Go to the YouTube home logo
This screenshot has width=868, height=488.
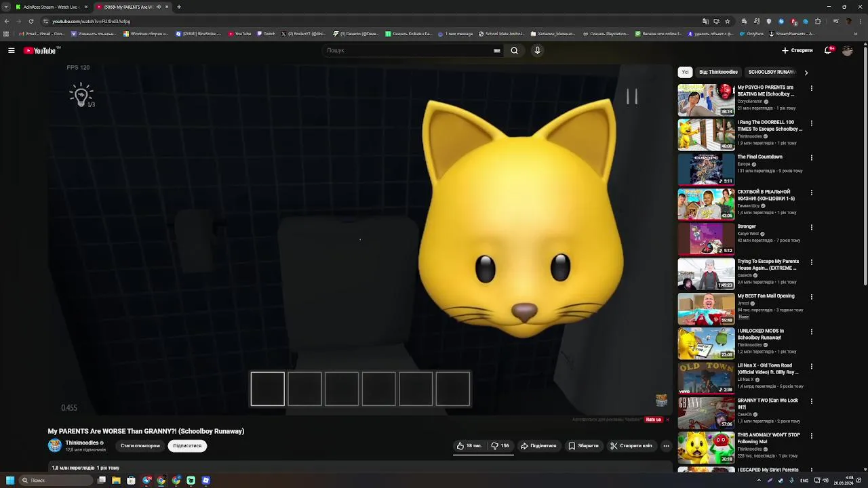(x=40, y=50)
